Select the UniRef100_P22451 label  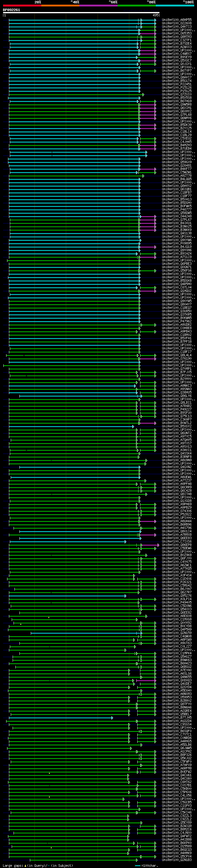pos(177,84)
